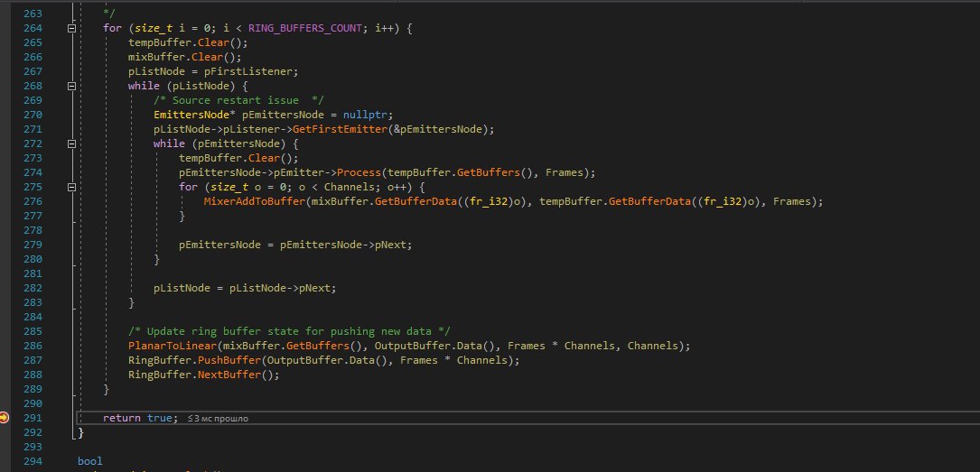Click line number 264 in the gutter
980x472 pixels.
(x=33, y=28)
